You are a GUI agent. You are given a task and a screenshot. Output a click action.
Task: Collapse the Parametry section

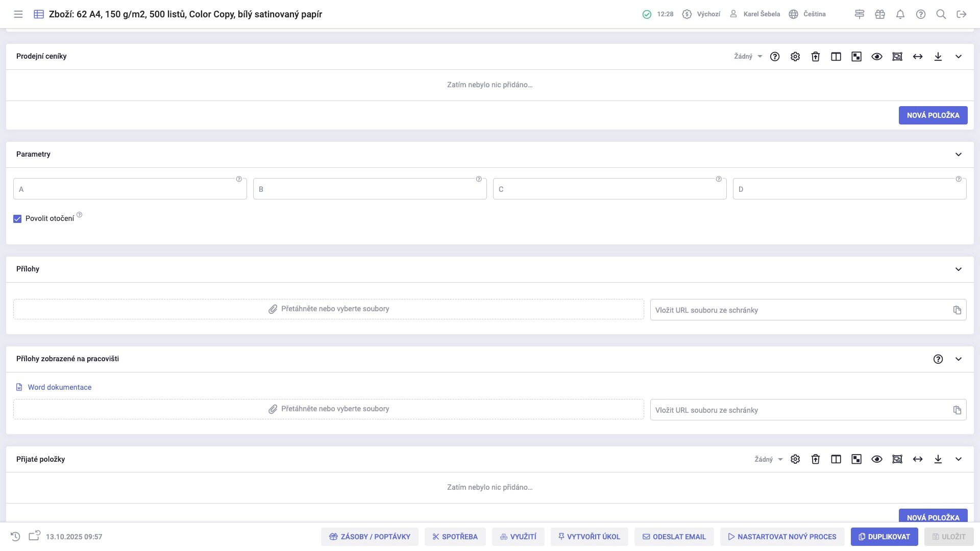click(959, 155)
